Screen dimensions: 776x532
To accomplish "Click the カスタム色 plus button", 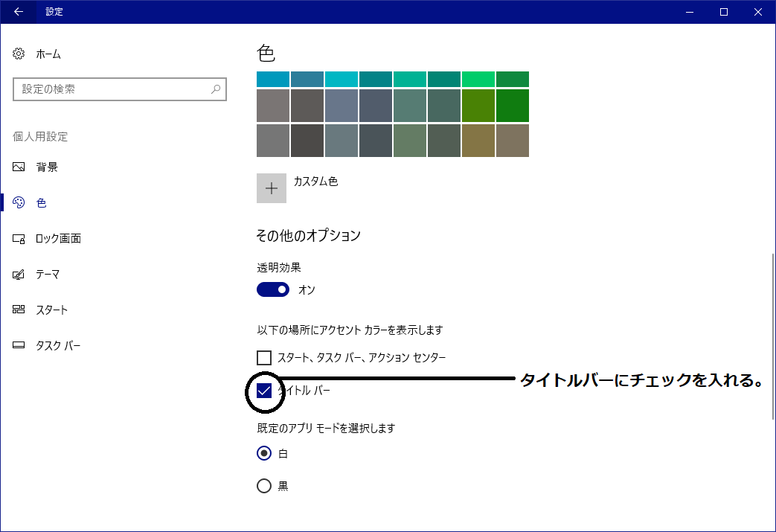I will coord(272,188).
